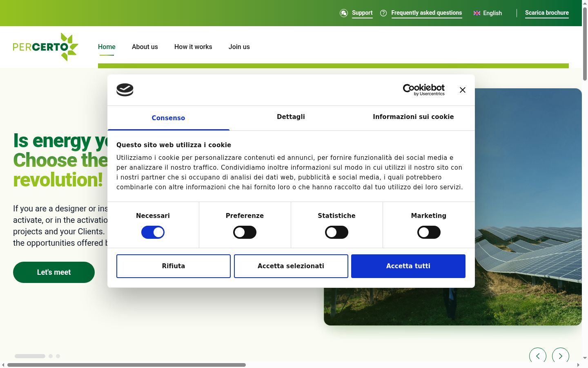The width and height of the screenshot is (588, 368).
Task: Open the About us page
Action: [x=145, y=47]
